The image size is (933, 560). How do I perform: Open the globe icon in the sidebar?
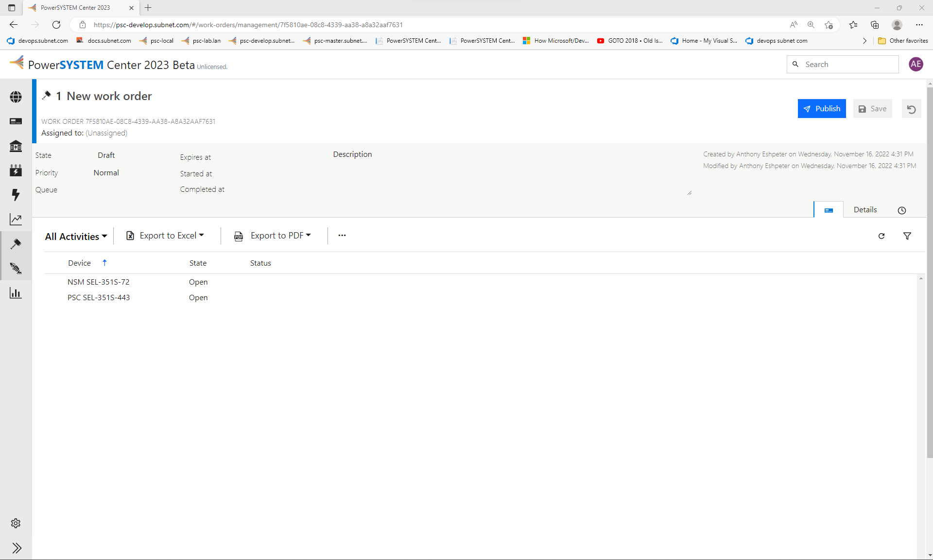(16, 97)
